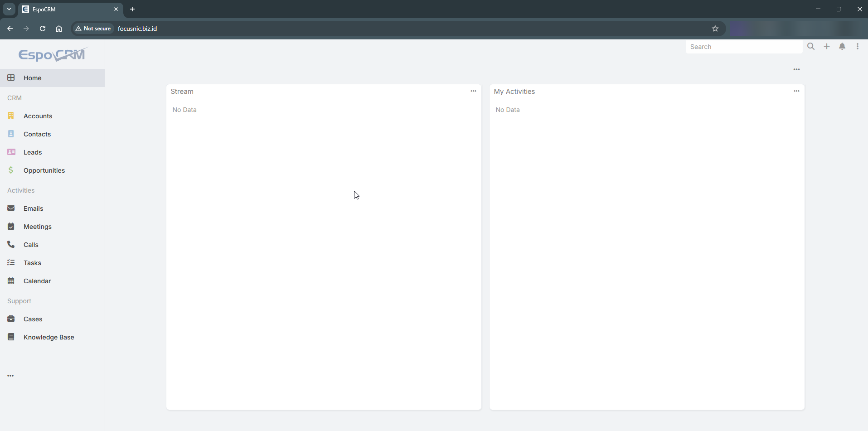Click the quick create plus icon
Viewport: 868px width, 431px height.
point(827,47)
